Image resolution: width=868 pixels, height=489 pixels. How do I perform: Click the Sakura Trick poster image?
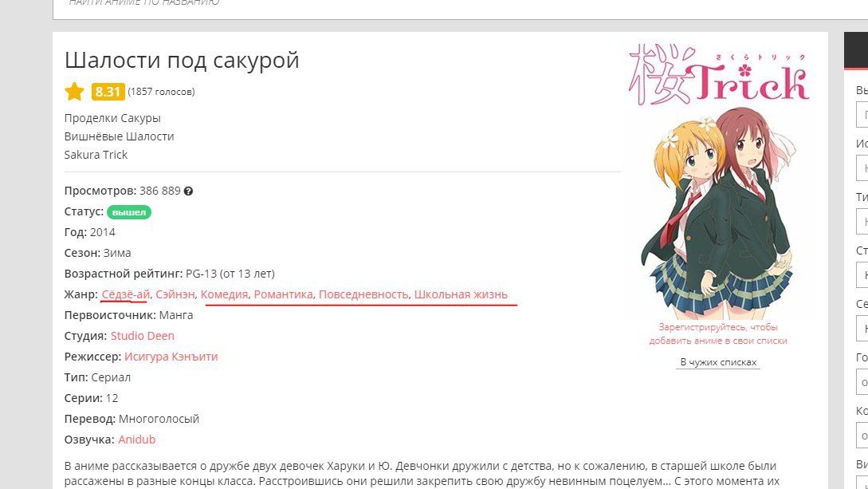click(718, 180)
